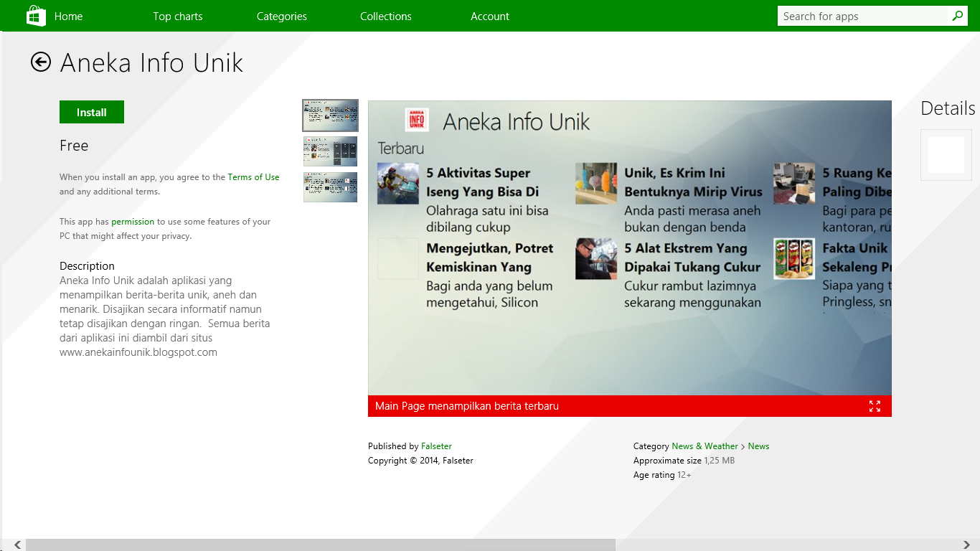Viewport: 980px width, 551px height.
Task: Click the search magnifier icon
Action: [x=957, y=16]
